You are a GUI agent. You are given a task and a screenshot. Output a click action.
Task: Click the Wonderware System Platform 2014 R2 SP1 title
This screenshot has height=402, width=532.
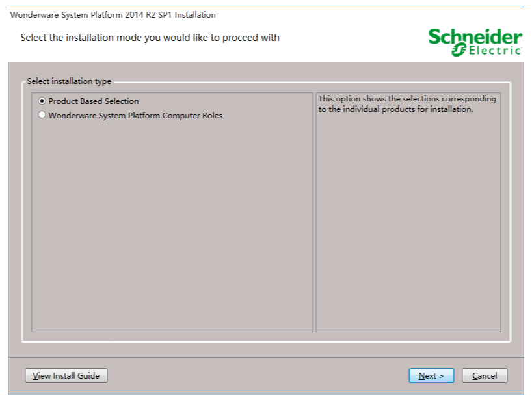pos(113,15)
